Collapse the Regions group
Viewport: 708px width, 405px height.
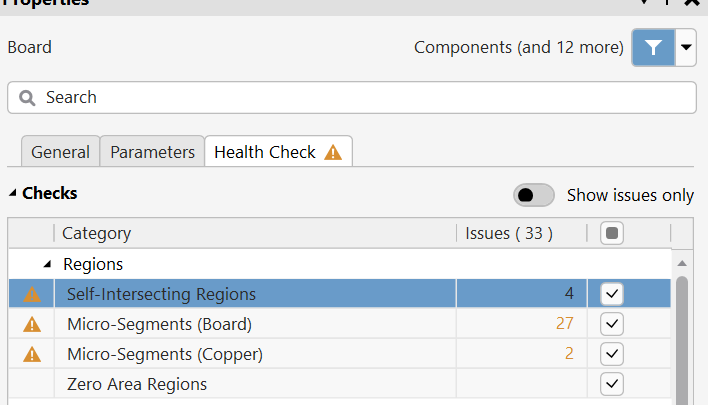click(47, 265)
